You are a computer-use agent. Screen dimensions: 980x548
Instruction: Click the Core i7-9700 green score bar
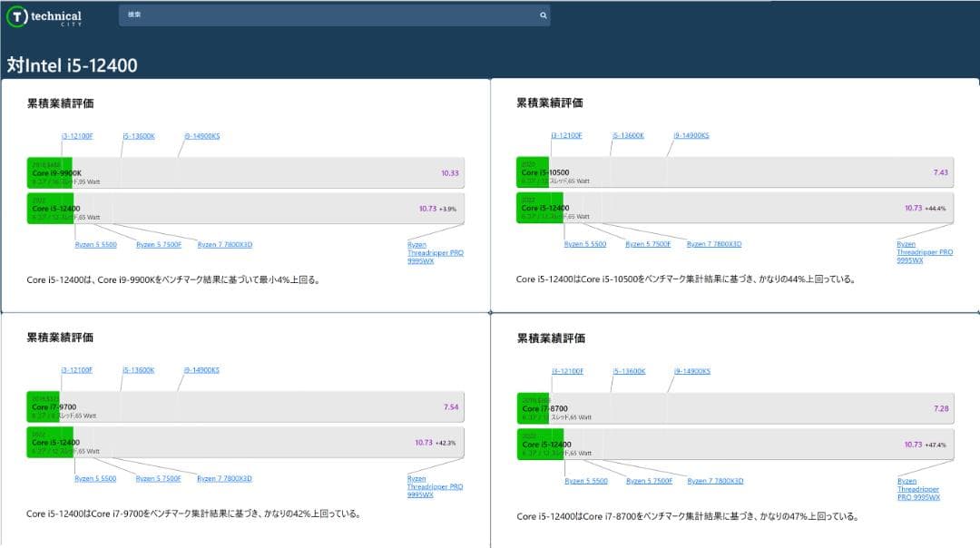point(45,407)
